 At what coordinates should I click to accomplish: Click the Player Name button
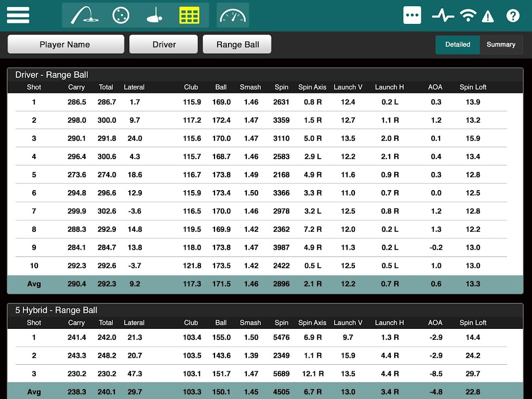pyautogui.click(x=66, y=45)
